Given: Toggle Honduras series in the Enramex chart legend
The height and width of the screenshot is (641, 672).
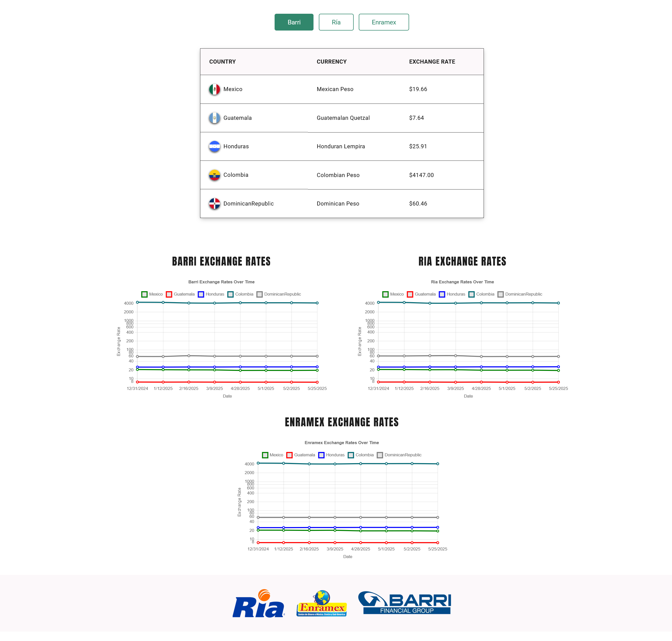Looking at the screenshot, I should 332,455.
